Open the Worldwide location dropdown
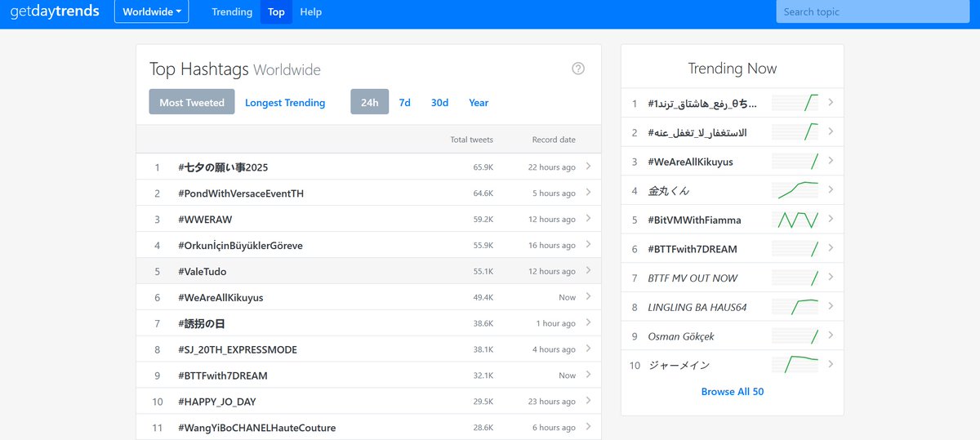This screenshot has height=440, width=980. coord(152,11)
